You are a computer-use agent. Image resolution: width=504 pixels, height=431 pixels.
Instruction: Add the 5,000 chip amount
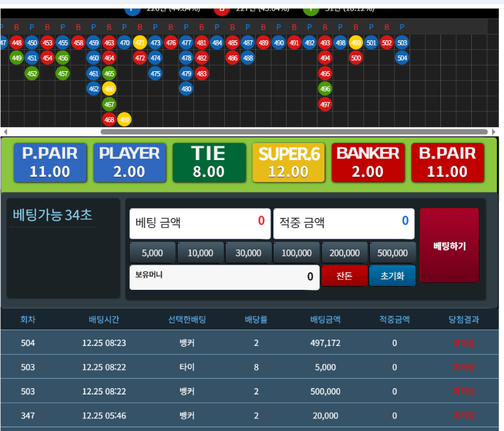pyautogui.click(x=152, y=253)
